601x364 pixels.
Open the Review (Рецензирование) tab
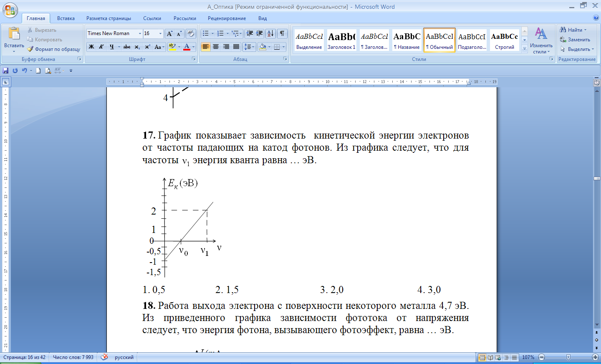(227, 18)
